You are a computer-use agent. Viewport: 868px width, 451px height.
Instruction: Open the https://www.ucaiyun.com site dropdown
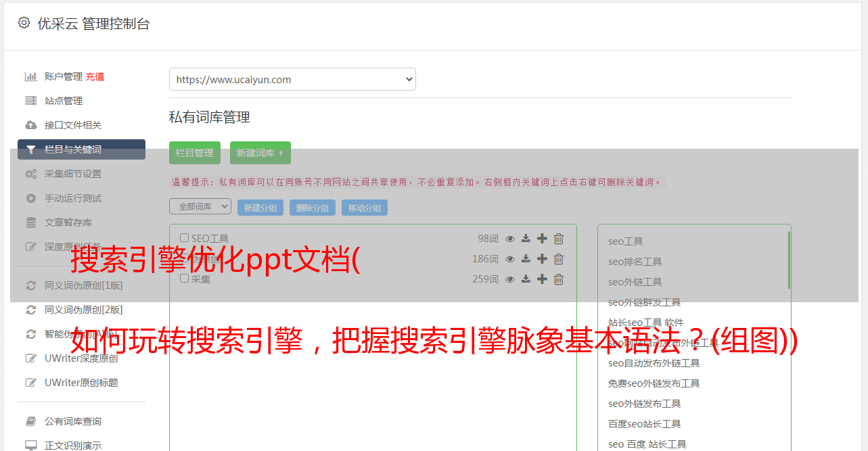point(292,79)
